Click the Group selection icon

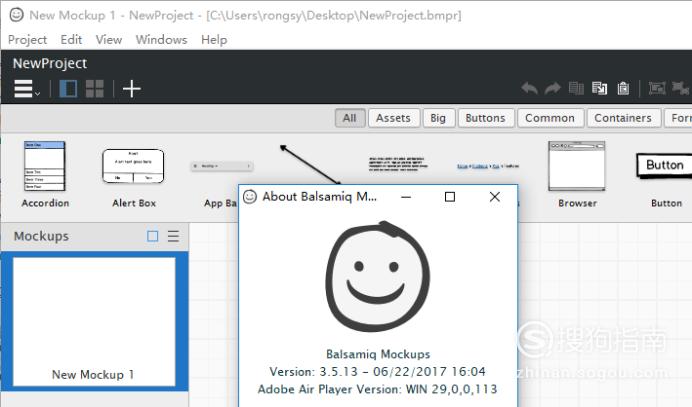point(657,88)
